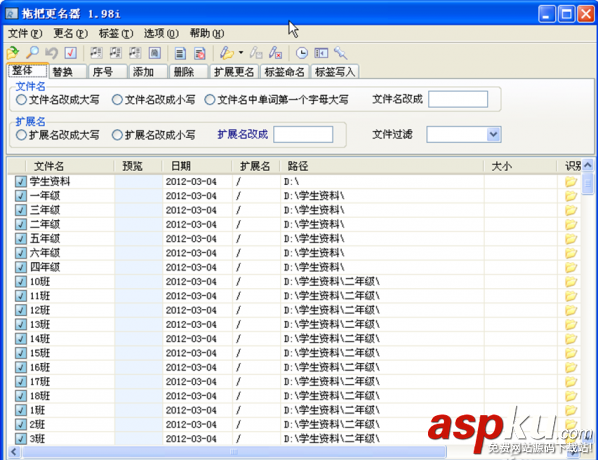This screenshot has height=460, width=598.
Task: Click the folder icon in the 17班 row
Action: point(571,381)
